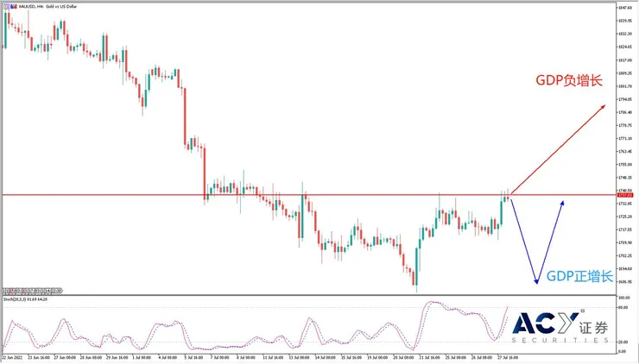
Task: Click the 80.00 level on Stochastic scale
Action: [x=623, y=307]
